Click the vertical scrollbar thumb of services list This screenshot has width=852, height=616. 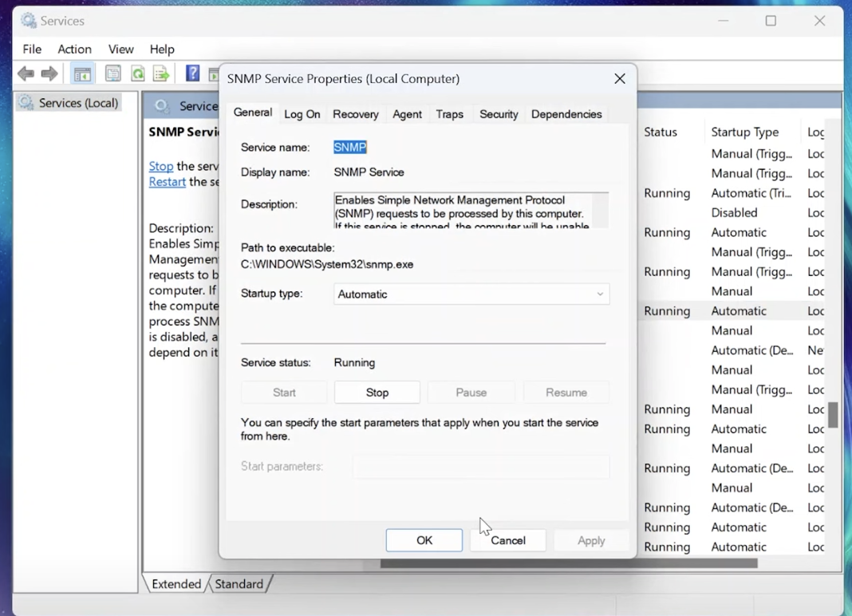[833, 415]
